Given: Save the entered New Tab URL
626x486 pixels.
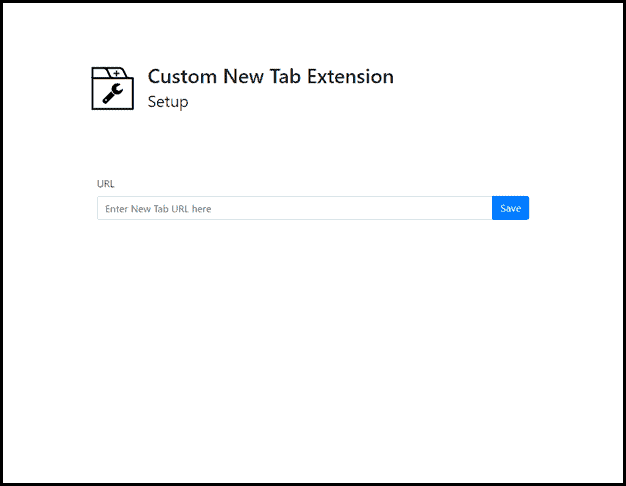Looking at the screenshot, I should 510,208.
